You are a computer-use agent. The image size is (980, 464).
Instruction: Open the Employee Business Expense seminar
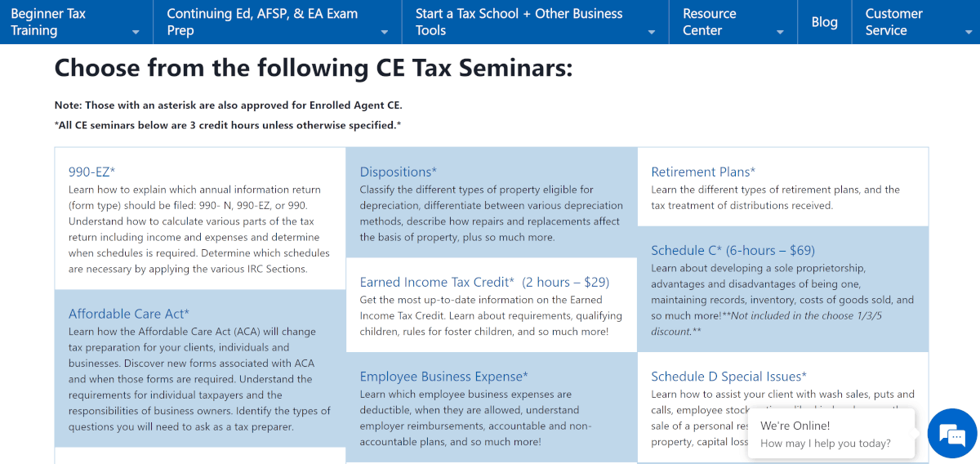tap(443, 377)
